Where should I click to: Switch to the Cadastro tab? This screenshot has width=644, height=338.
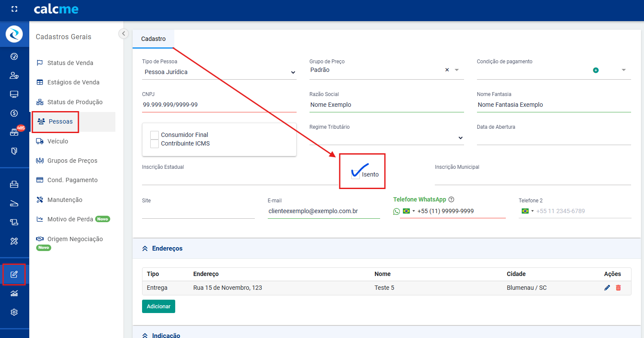click(x=153, y=39)
